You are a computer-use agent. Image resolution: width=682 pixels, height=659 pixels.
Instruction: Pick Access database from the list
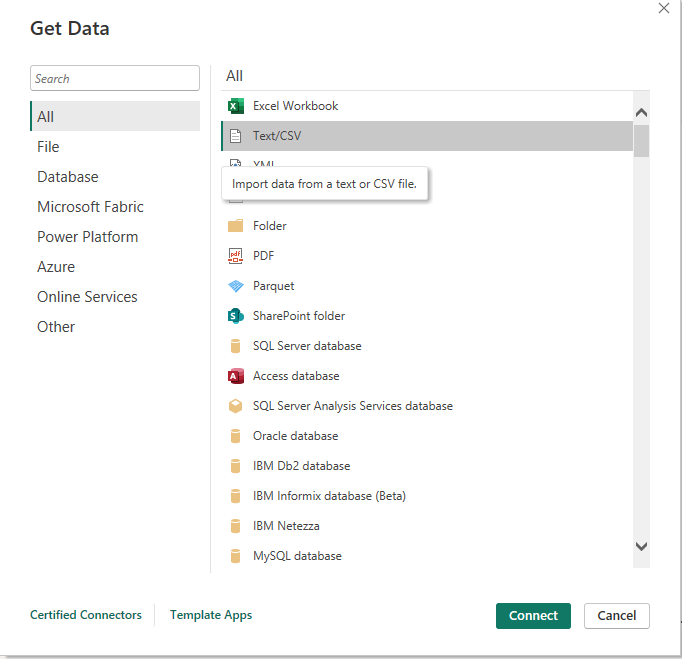427,376
